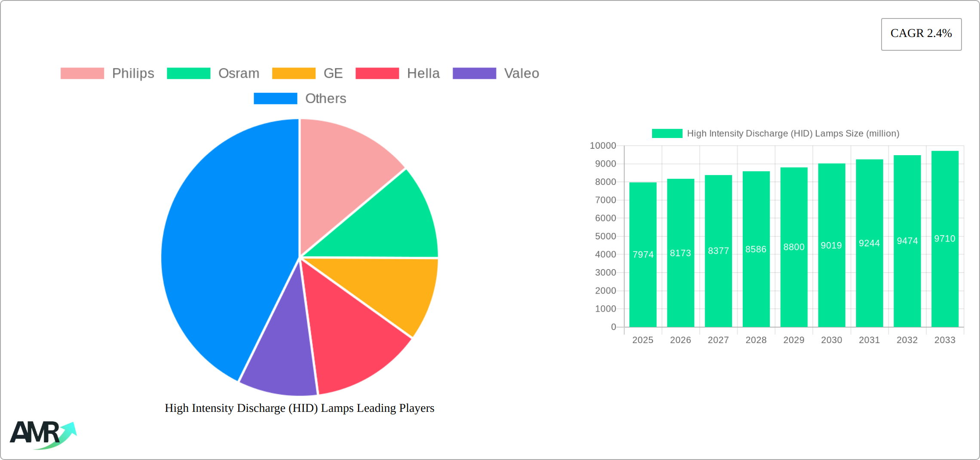
Task: Select the Valeo color swatch in the legend
Action: 475,73
